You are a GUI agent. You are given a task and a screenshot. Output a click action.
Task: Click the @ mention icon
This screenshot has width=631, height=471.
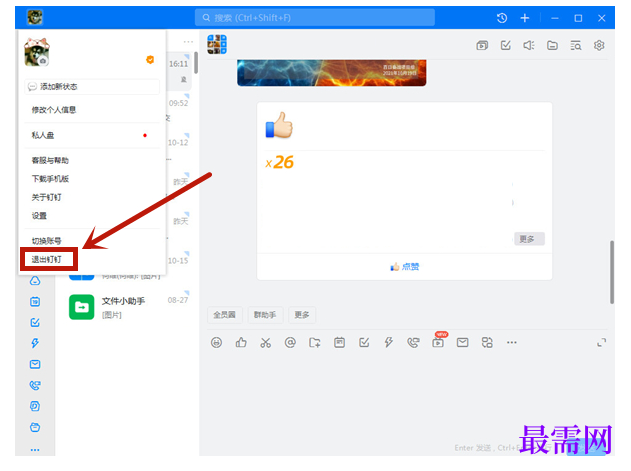click(290, 343)
